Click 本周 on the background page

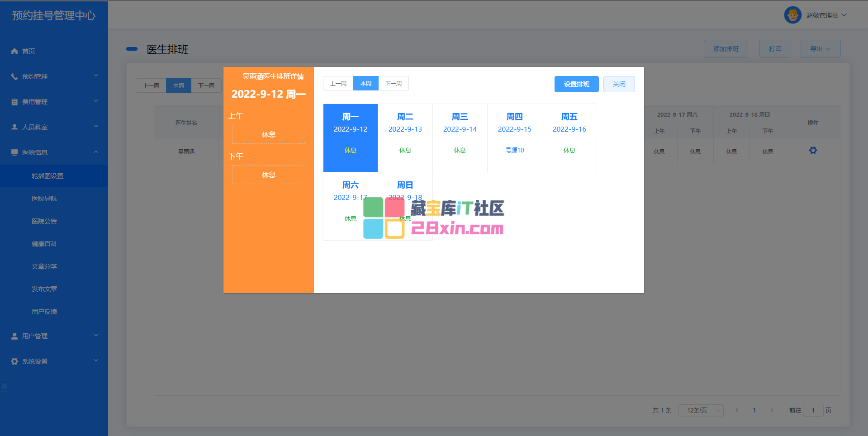pyautogui.click(x=179, y=85)
